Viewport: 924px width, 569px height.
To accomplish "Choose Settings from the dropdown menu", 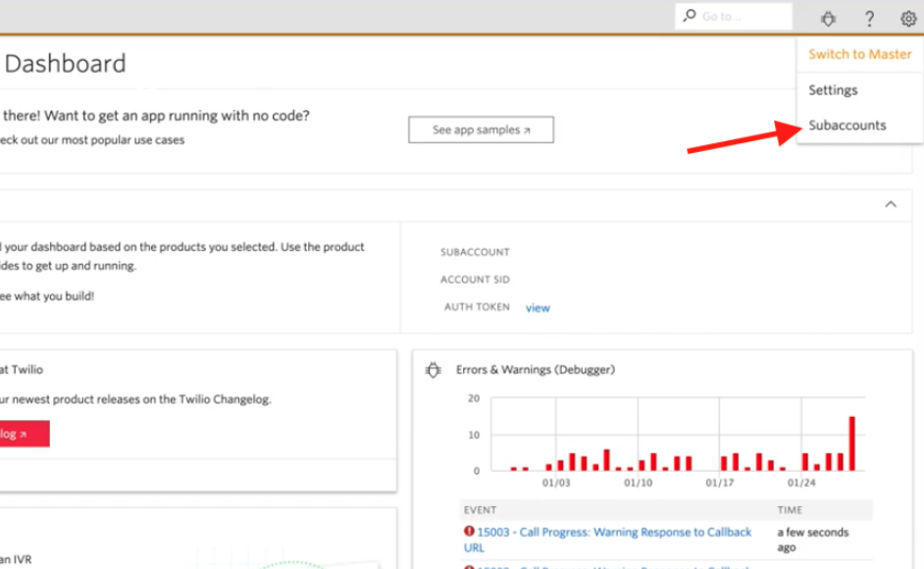I will point(833,90).
